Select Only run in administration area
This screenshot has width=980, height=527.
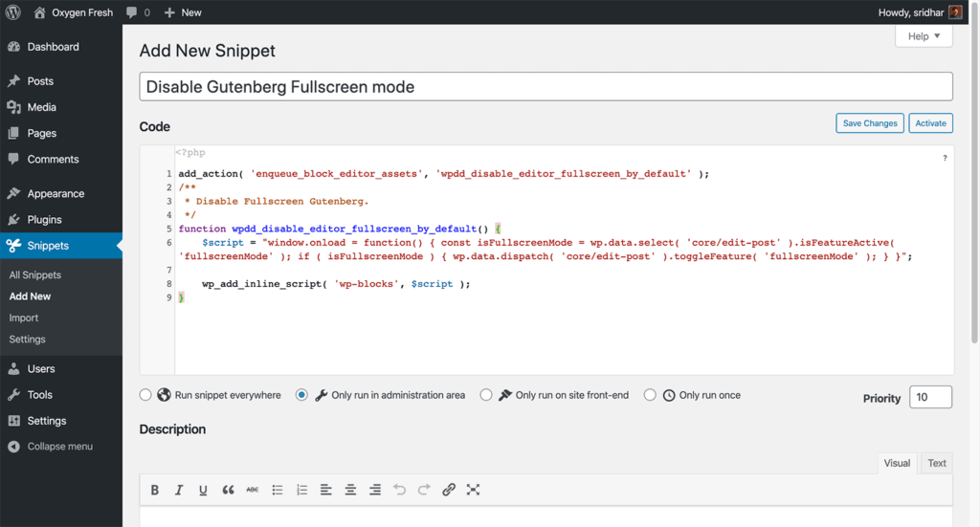click(x=301, y=395)
